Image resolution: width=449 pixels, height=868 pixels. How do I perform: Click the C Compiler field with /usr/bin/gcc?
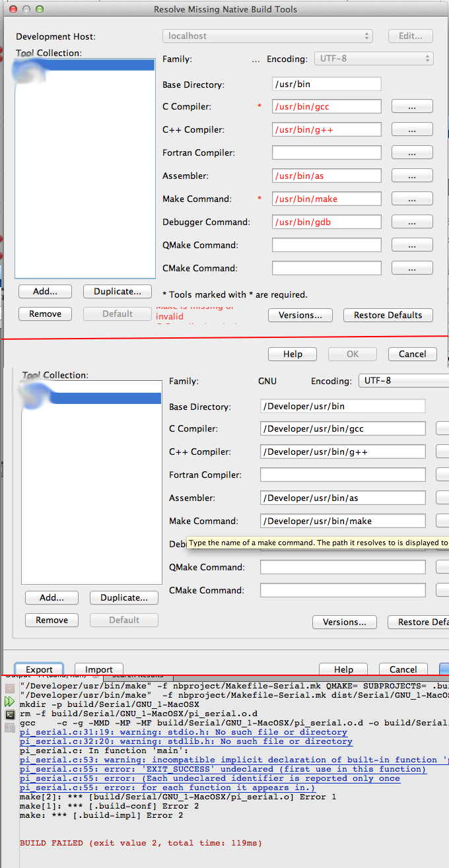click(x=327, y=106)
